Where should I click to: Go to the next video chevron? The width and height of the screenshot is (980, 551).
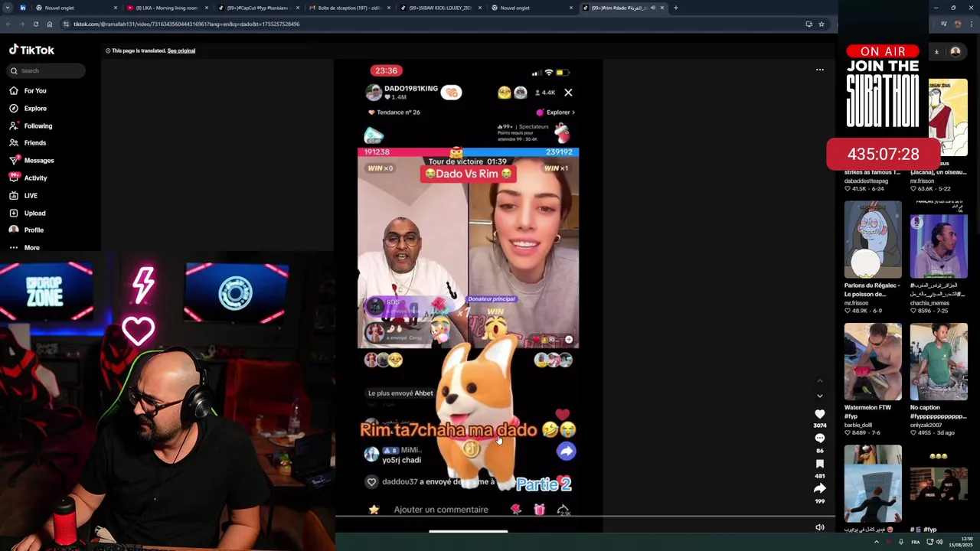[x=819, y=396]
